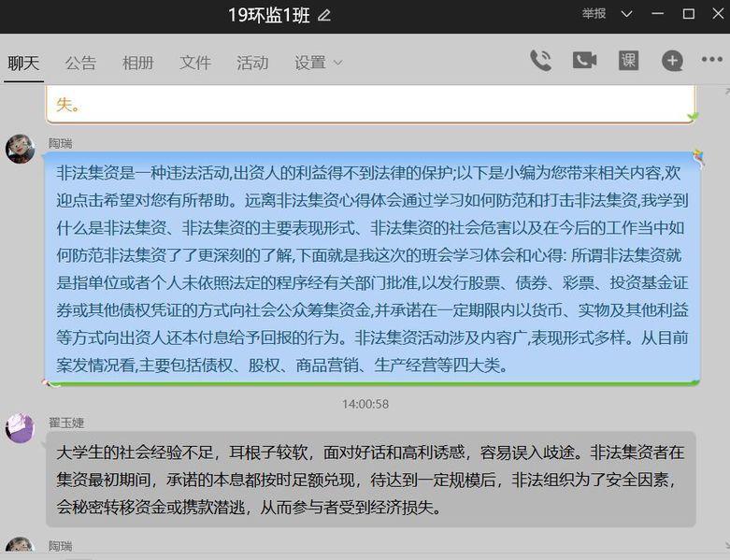Start a voice call

point(541,61)
